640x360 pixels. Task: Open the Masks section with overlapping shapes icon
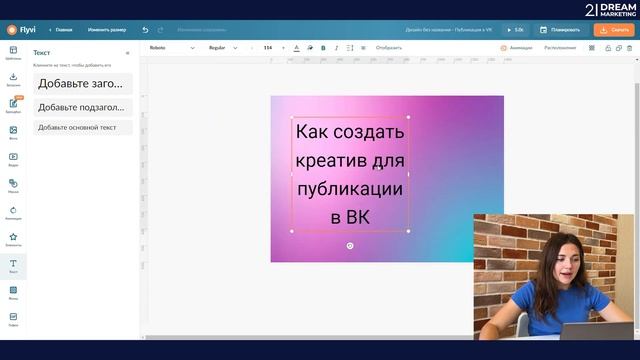[x=13, y=186]
